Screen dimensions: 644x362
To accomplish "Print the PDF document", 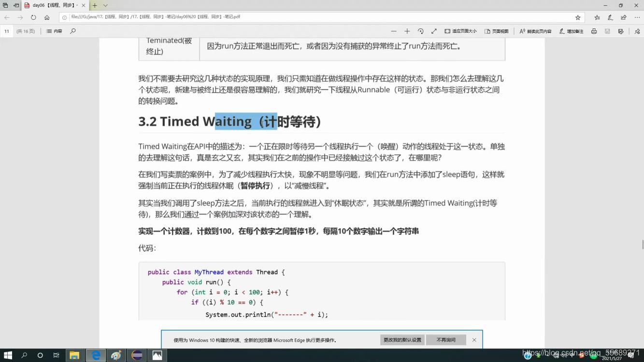I will (594, 31).
